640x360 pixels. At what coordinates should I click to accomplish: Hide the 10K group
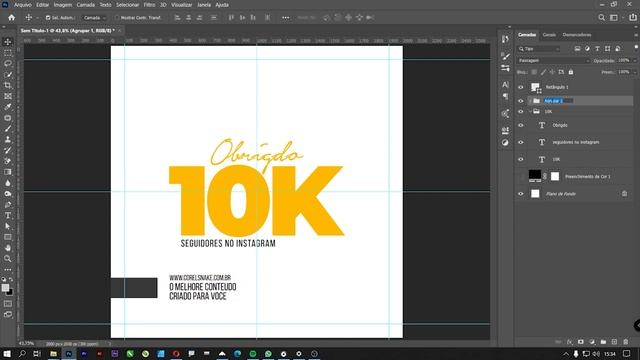(521, 111)
